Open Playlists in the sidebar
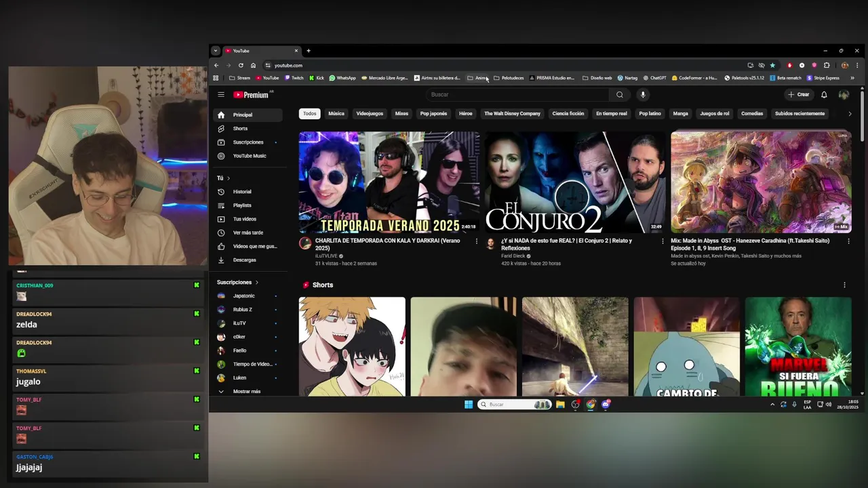This screenshot has width=868, height=488. (x=247, y=205)
